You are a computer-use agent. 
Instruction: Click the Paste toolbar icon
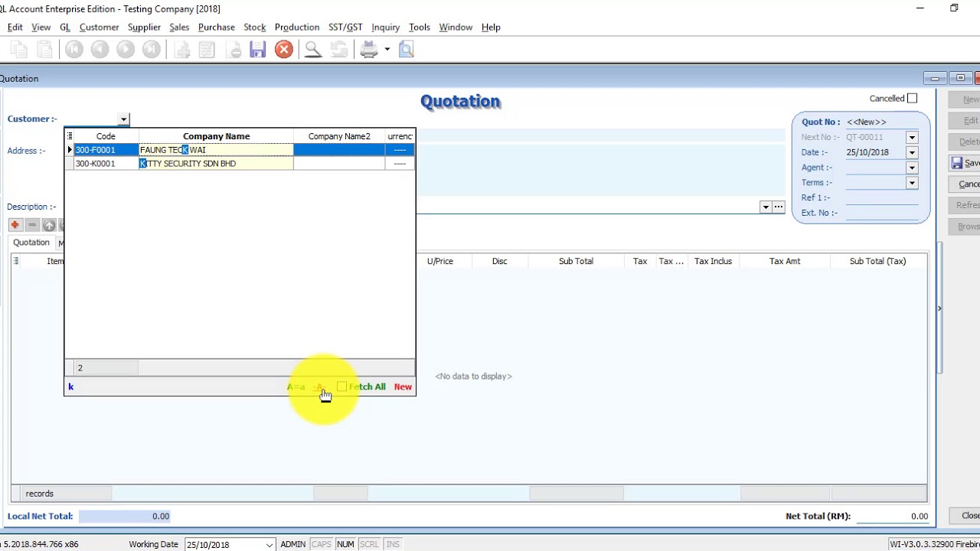coord(44,50)
